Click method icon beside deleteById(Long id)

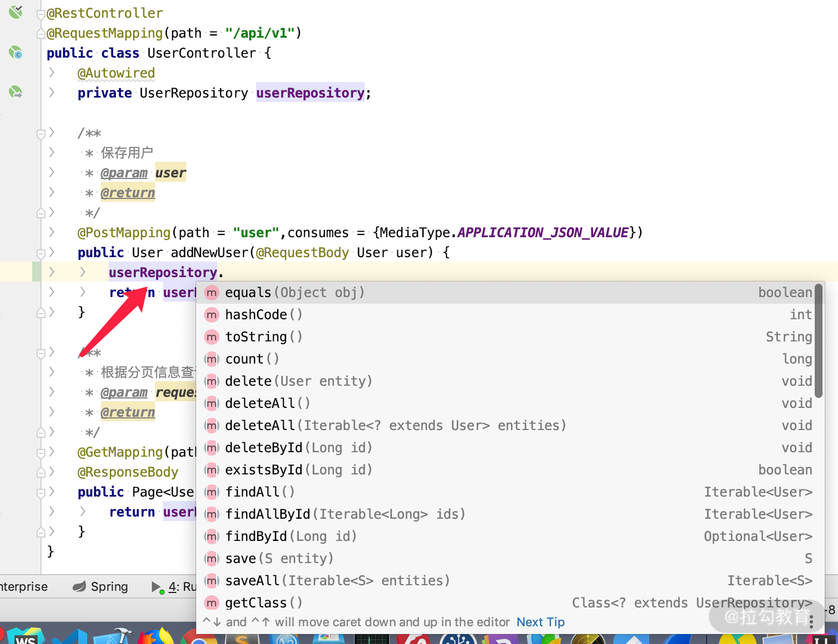(212, 448)
